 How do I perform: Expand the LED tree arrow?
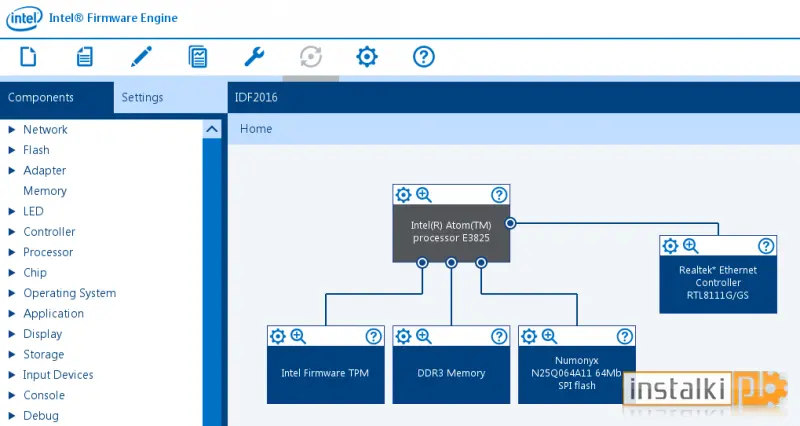(12, 211)
